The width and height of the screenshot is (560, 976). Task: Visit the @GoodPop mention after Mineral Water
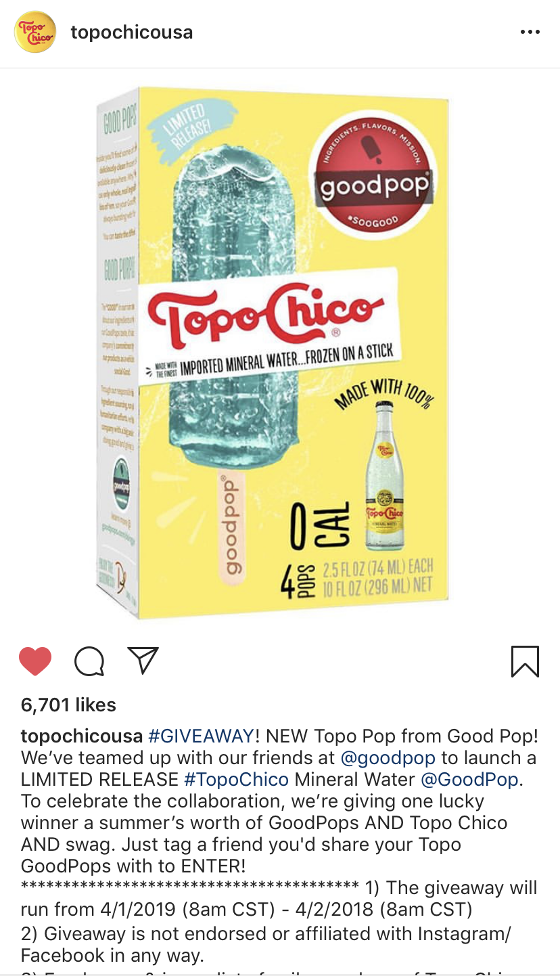[469, 779]
